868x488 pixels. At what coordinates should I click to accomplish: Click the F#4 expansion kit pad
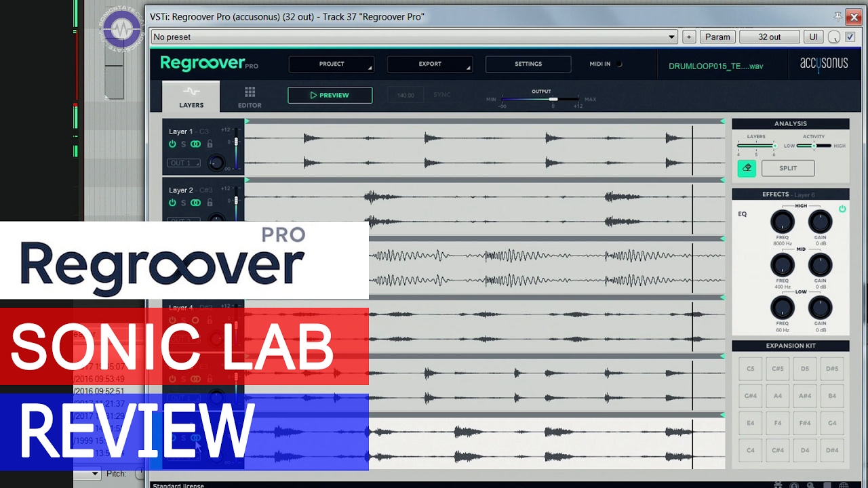[x=805, y=423]
